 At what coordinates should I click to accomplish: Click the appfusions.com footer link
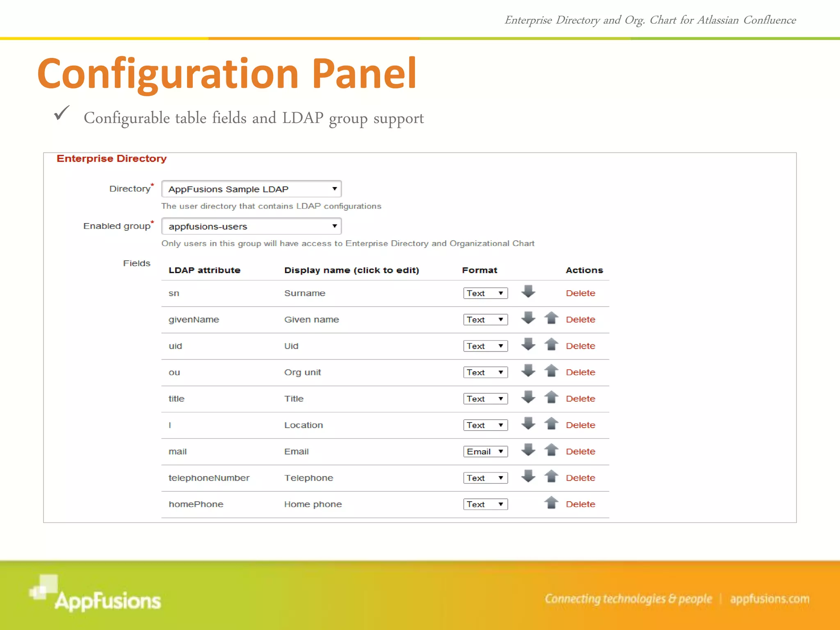click(x=769, y=599)
